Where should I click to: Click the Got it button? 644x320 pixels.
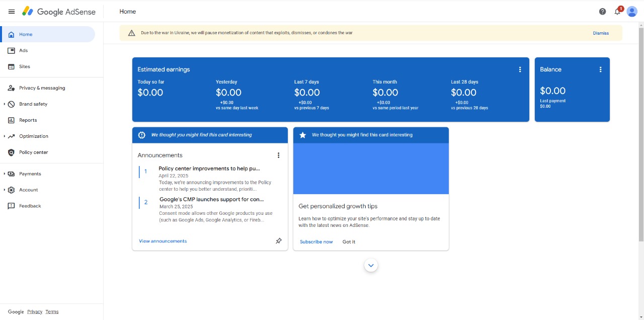(349, 242)
